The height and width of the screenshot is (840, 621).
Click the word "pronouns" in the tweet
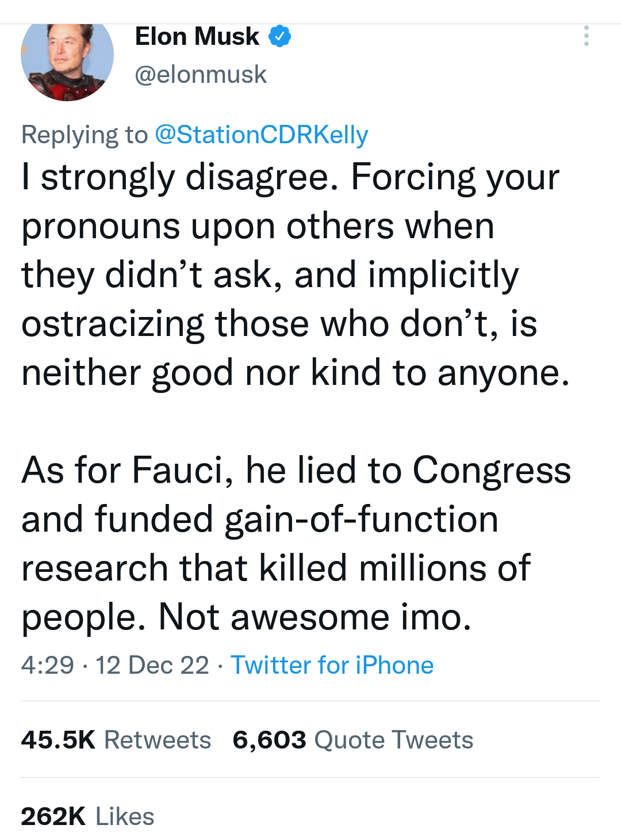(101, 226)
